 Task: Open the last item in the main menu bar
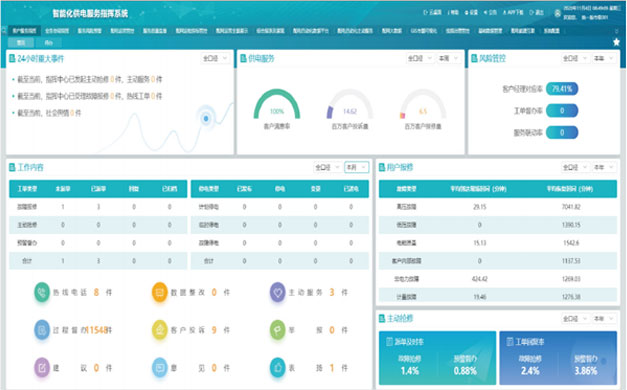551,31
